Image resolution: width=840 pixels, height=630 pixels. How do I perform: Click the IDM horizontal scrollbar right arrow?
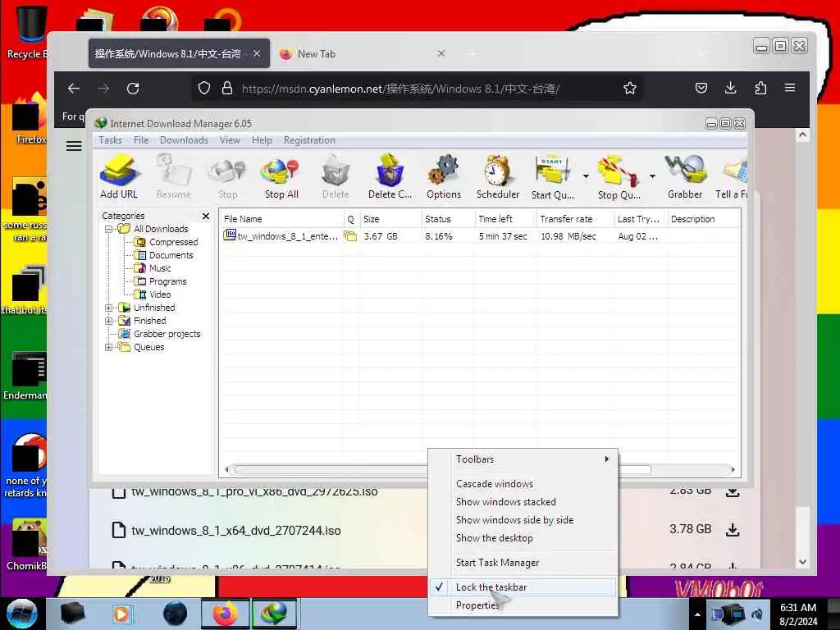pos(733,470)
